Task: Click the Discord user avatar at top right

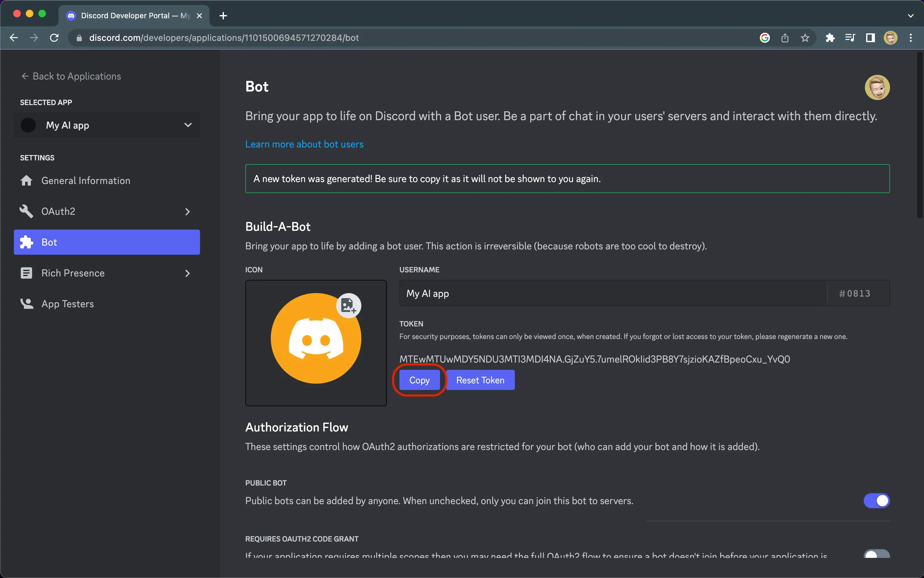Action: 877,87
